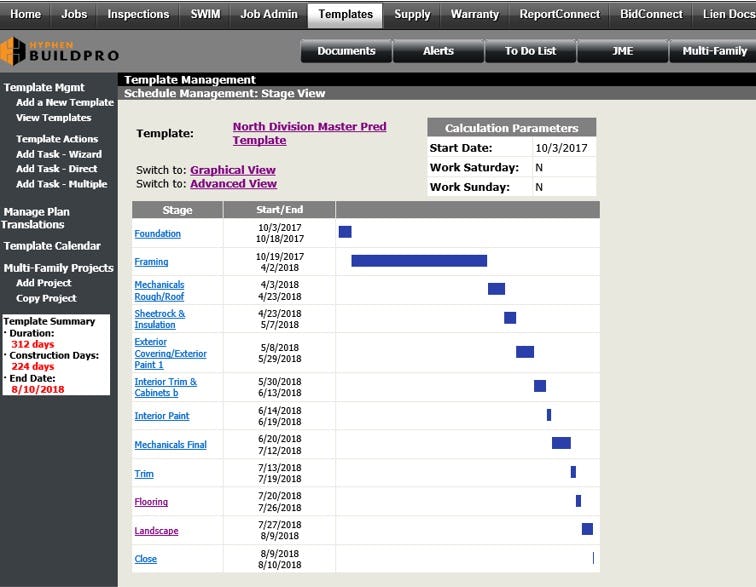The height and width of the screenshot is (587, 756).
Task: Select Add Task - Wizard
Action: click(x=59, y=154)
